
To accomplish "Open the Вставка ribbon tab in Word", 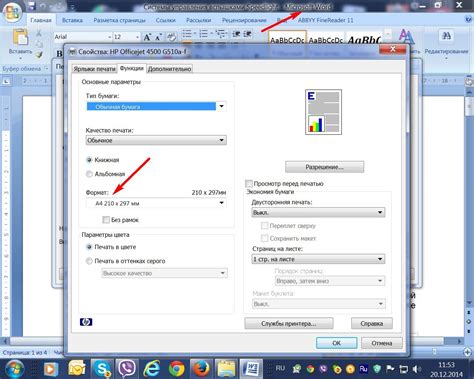I will point(72,20).
